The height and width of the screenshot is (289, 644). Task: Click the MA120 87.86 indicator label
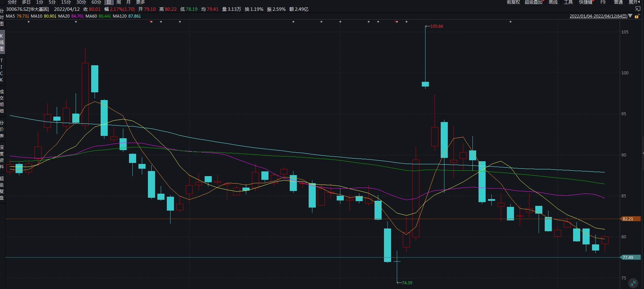(127, 16)
